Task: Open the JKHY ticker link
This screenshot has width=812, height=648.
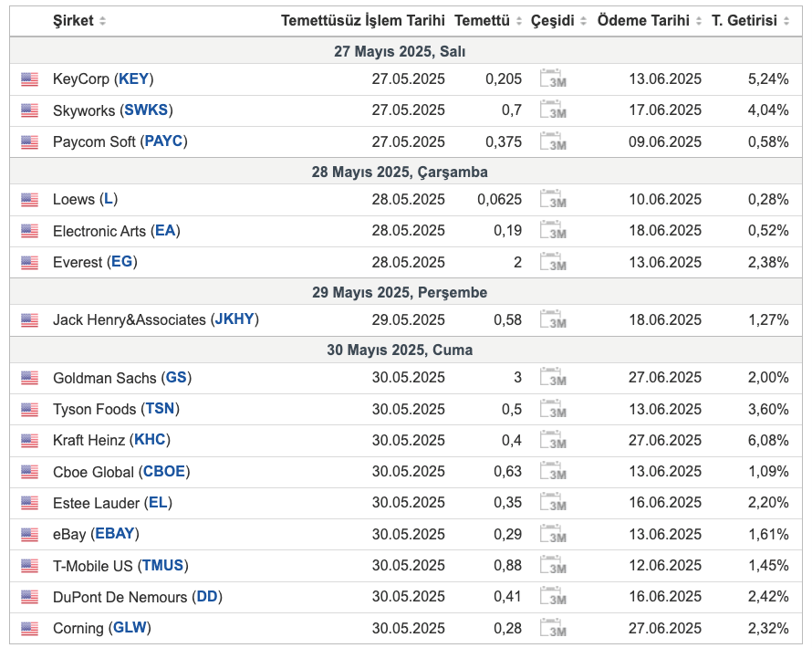Action: [234, 319]
